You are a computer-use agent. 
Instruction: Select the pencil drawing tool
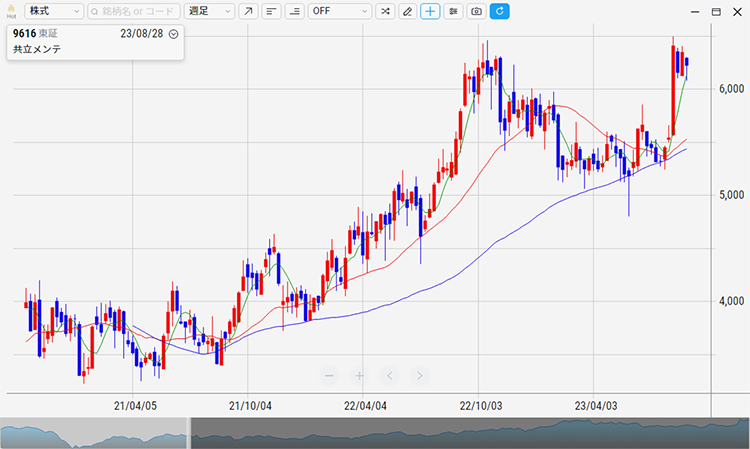point(407,11)
